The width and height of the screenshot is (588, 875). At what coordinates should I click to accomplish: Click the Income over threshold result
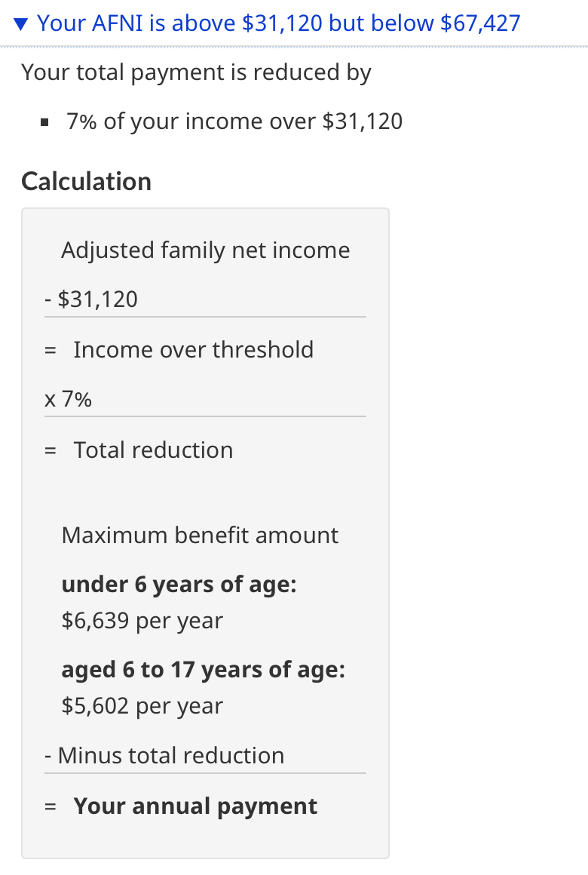click(193, 350)
